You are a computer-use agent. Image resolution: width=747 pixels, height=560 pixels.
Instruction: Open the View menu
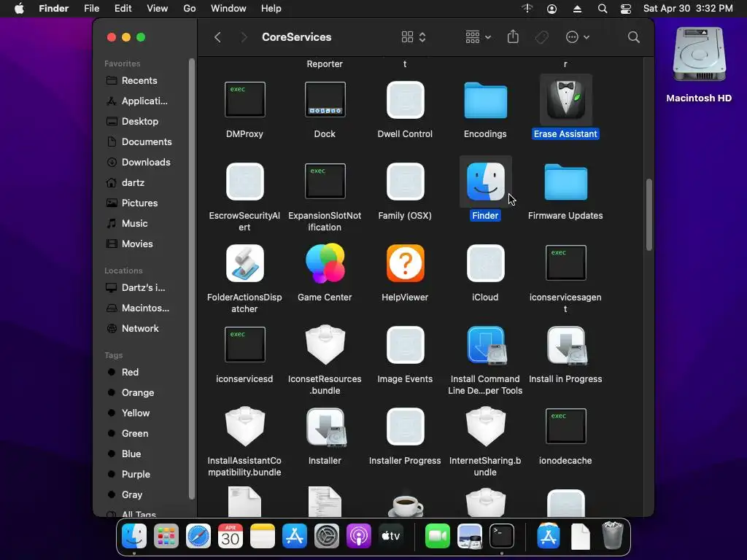158,9
